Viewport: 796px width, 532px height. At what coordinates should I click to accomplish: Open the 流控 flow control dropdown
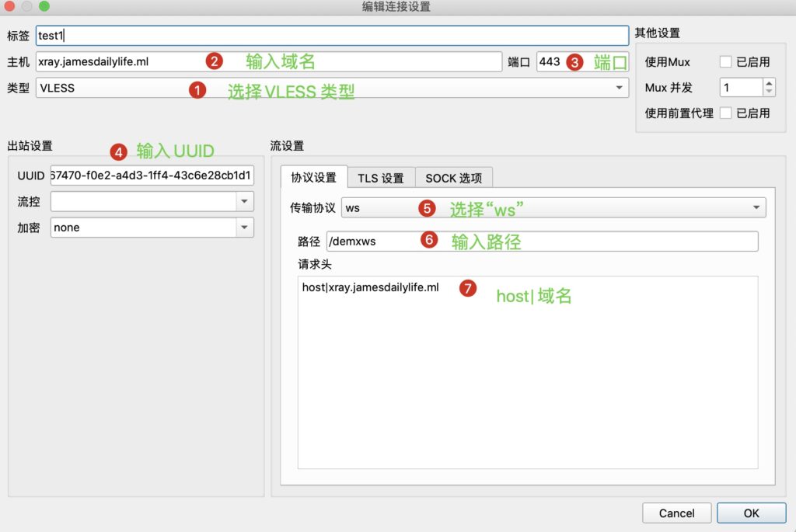coord(152,201)
